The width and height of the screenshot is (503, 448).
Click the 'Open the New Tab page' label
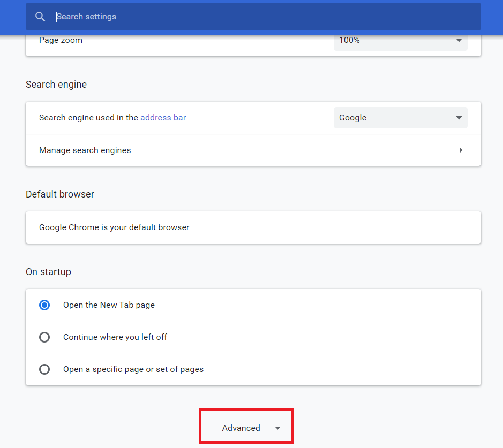[109, 305]
